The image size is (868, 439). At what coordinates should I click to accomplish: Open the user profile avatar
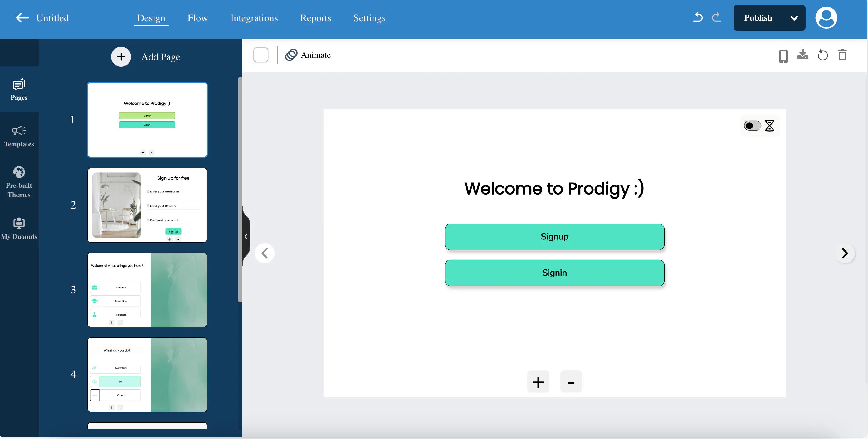pyautogui.click(x=826, y=18)
